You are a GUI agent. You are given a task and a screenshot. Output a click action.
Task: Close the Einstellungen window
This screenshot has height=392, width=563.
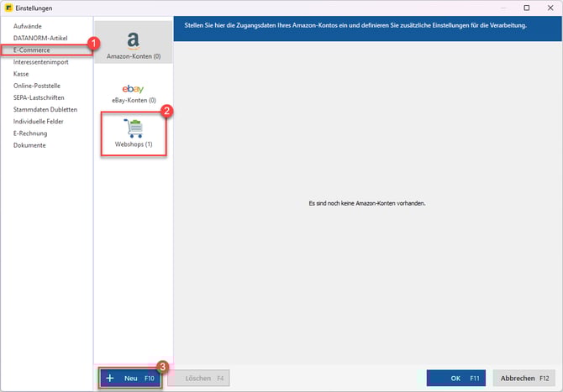[550, 8]
